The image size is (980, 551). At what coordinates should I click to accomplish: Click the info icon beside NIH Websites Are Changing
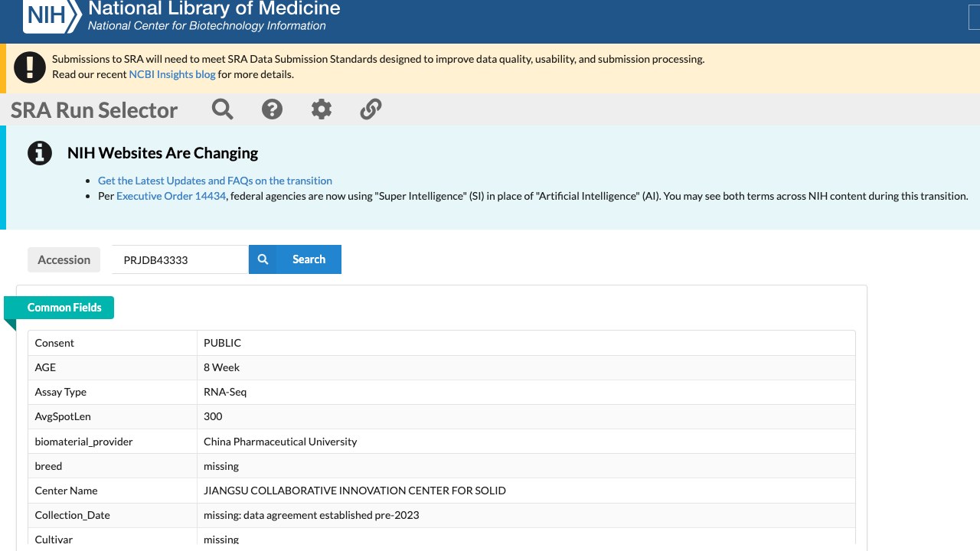(x=40, y=153)
